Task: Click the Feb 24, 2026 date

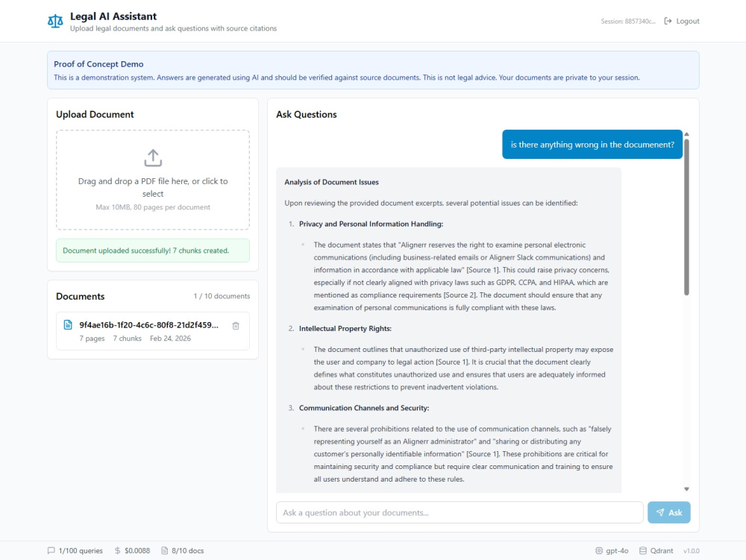Action: [170, 339]
